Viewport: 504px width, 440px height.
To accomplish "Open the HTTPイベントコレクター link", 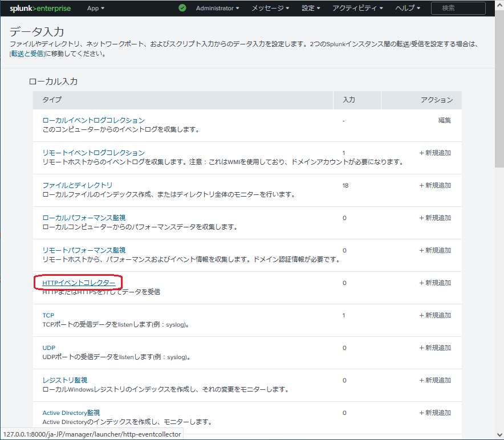I will click(x=79, y=283).
